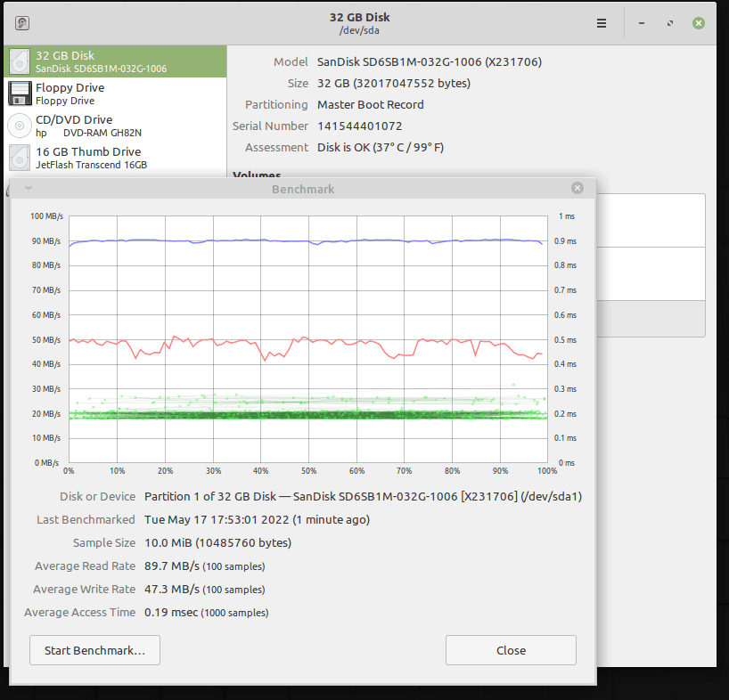The width and height of the screenshot is (729, 700).
Task: Click the CD/DVD disc icon in sidebar
Action: (20, 126)
